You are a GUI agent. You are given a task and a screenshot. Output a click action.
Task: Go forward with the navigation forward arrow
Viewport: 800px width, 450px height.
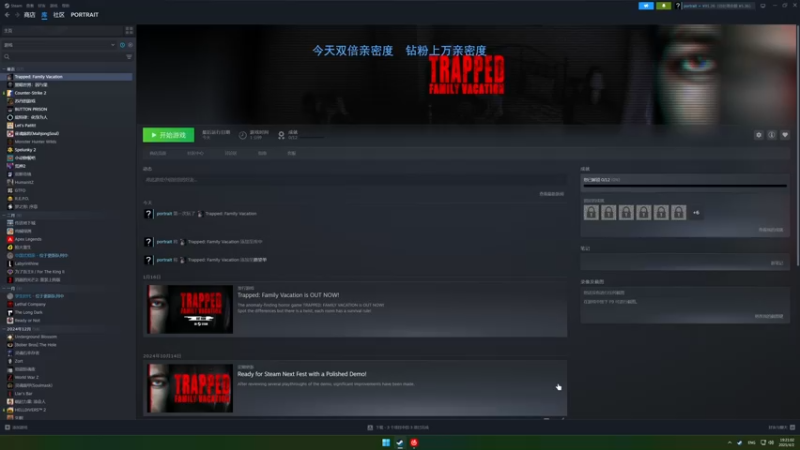click(x=17, y=15)
